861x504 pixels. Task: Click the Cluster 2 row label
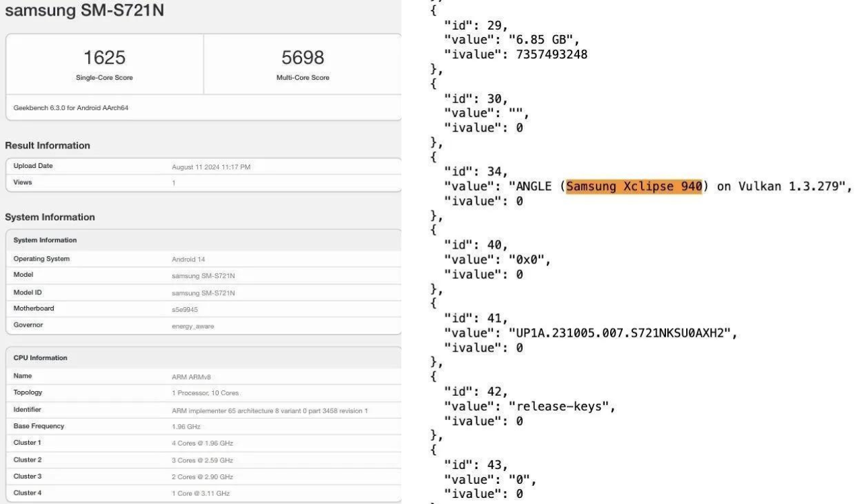coord(28,459)
